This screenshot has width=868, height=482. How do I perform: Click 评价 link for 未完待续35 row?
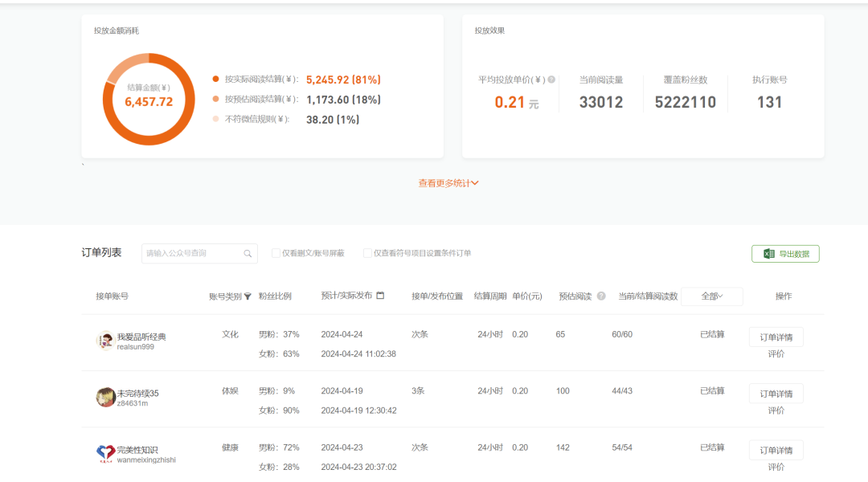click(x=776, y=411)
